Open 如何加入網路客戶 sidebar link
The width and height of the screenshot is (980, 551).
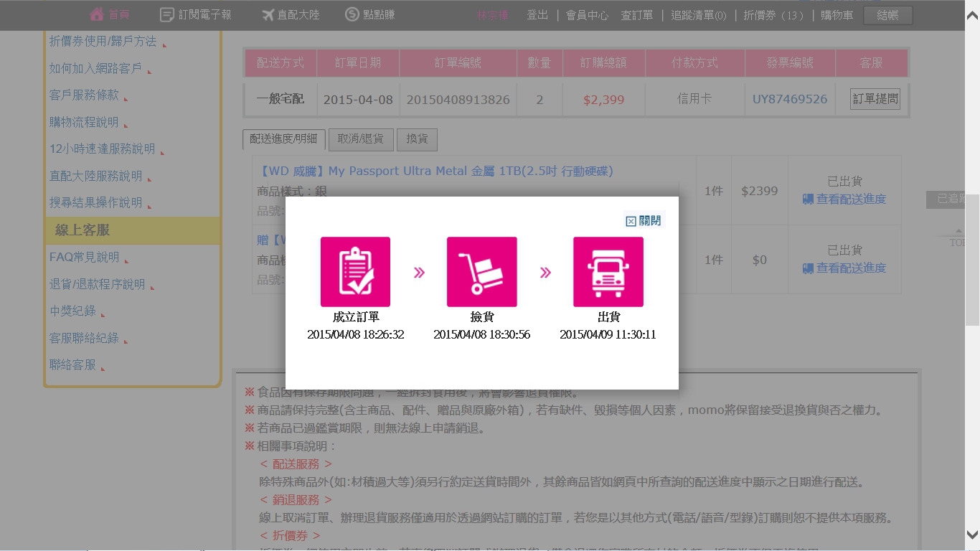[x=95, y=69]
